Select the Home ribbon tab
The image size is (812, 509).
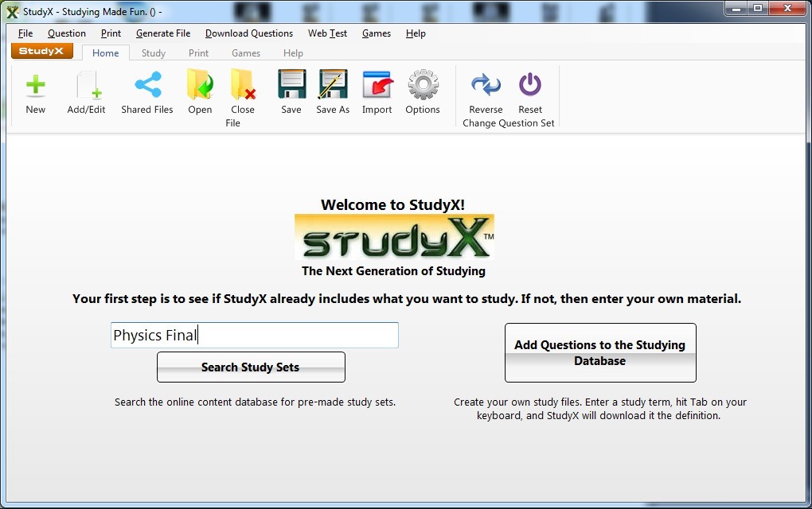point(106,52)
